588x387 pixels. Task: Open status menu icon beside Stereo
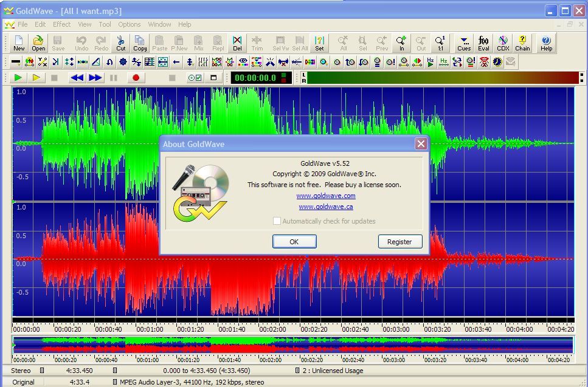tap(42, 371)
